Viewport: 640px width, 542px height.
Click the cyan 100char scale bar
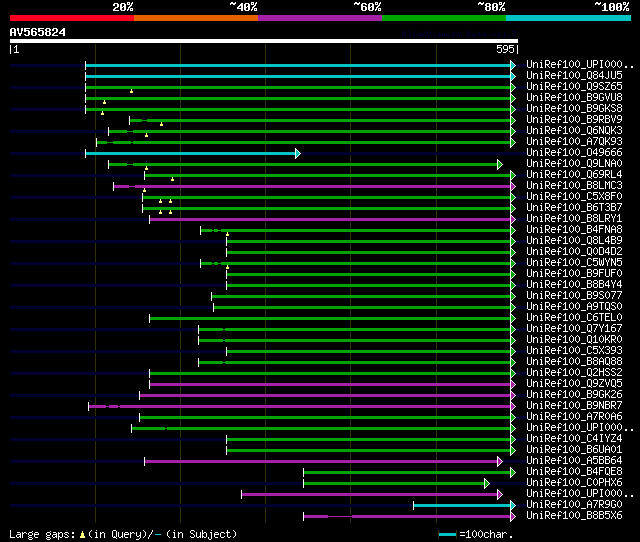point(447,534)
